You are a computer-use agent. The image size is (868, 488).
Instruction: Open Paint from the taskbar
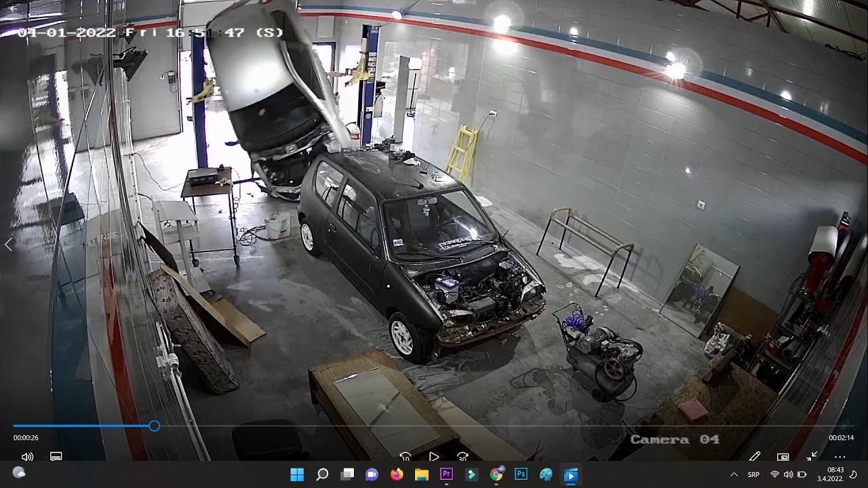coord(546,474)
